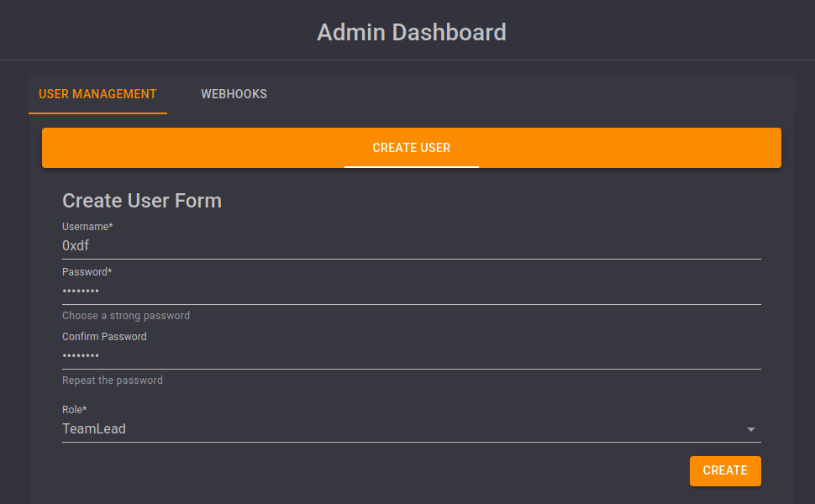
Task: Switch to the User Management tab
Action: tap(97, 94)
